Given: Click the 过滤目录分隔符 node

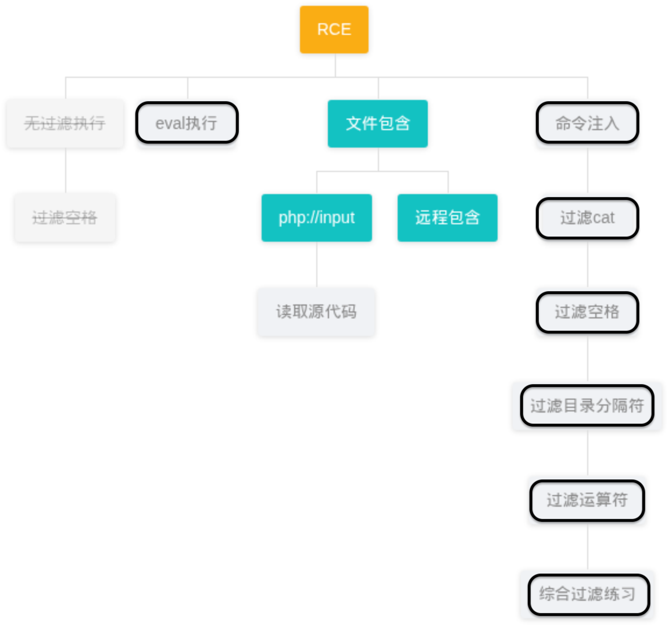Looking at the screenshot, I should (587, 406).
